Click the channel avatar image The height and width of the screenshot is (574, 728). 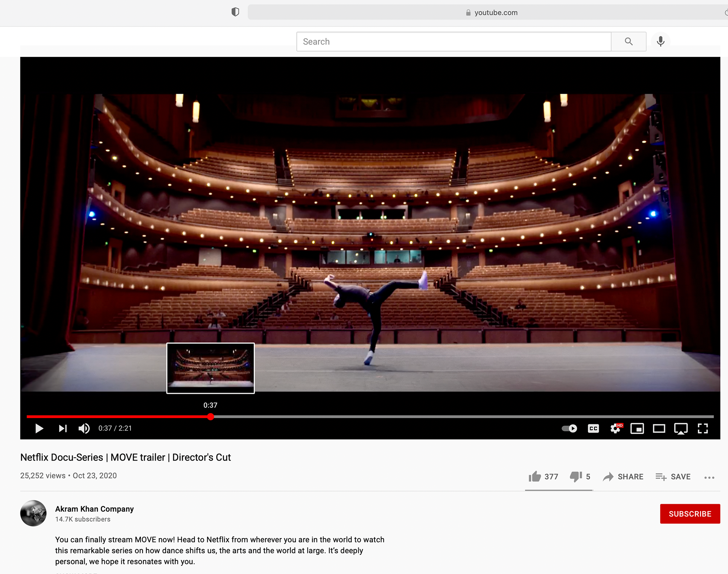click(33, 513)
